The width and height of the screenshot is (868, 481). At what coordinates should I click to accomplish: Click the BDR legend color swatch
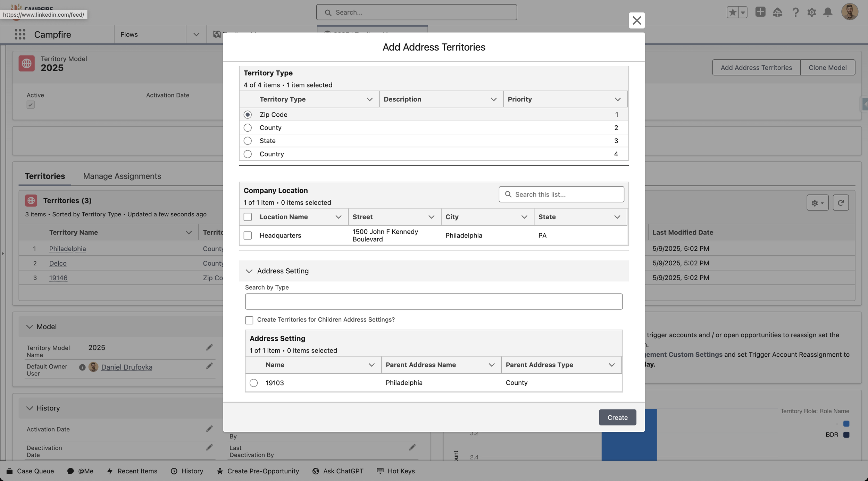pyautogui.click(x=846, y=434)
